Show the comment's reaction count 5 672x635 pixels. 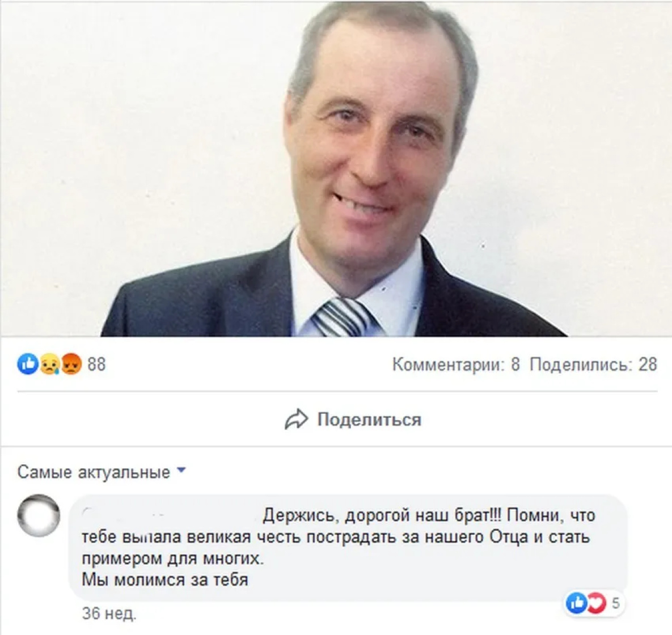coord(615,603)
